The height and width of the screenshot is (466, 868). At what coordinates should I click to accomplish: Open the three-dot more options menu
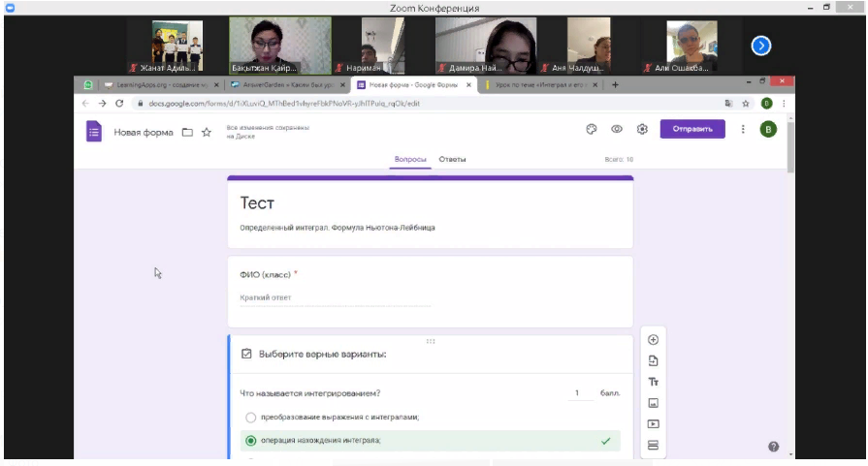pos(743,129)
